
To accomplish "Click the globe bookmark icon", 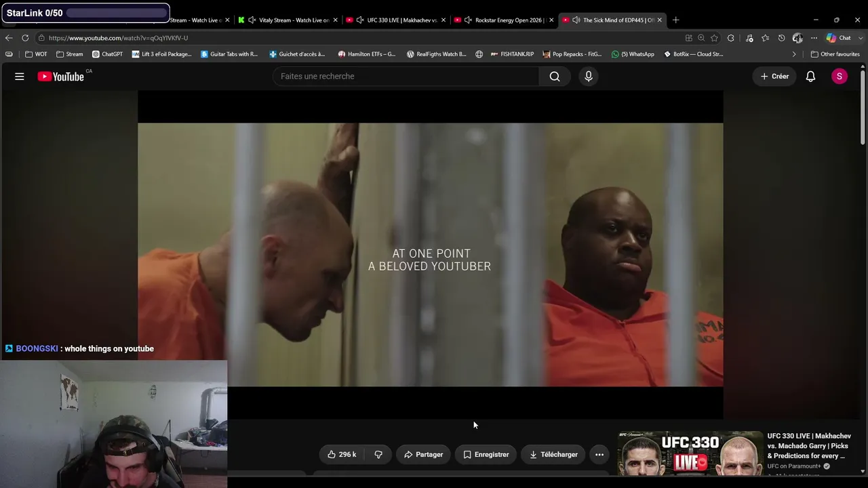I will [x=479, y=54].
